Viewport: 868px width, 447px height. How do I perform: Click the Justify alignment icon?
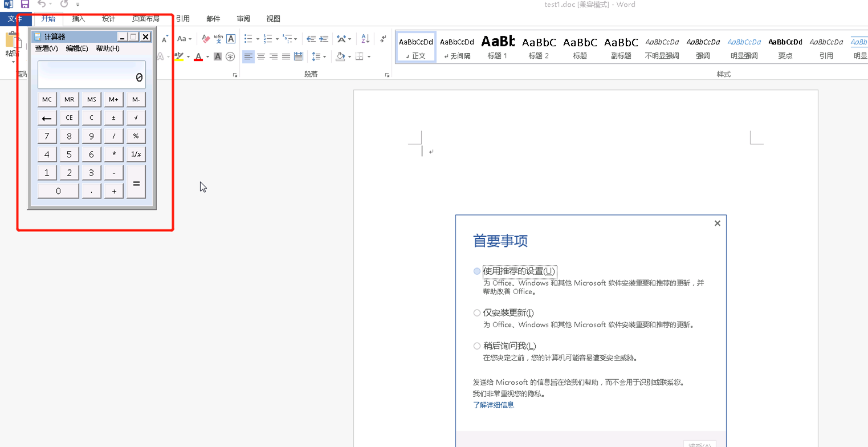tap(286, 56)
